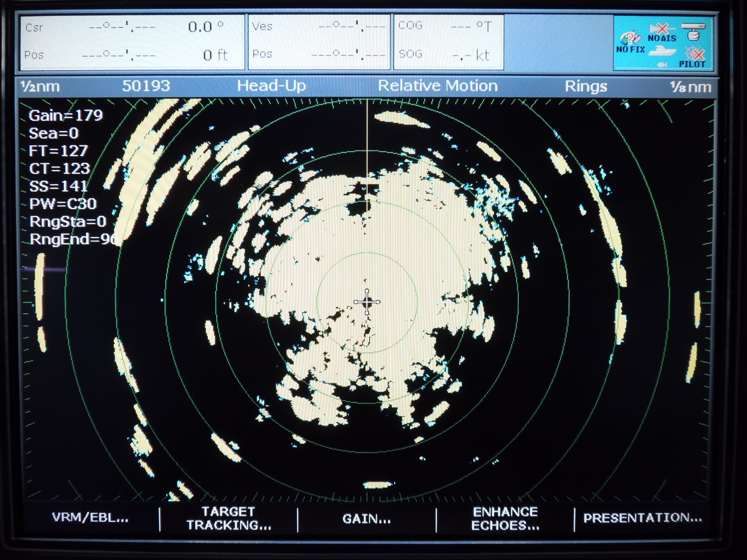Click the Gain=179 readout
Screen dimensions: 747x560
point(66,115)
